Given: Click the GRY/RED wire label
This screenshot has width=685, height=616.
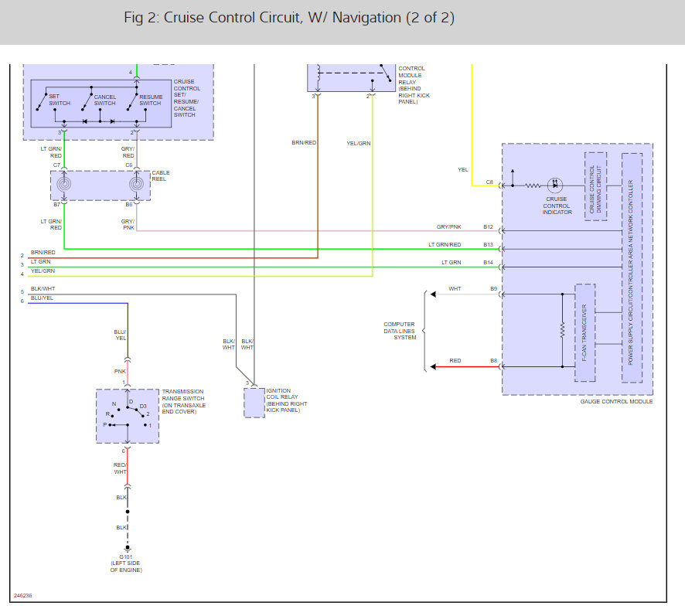Looking at the screenshot, I should pyautogui.click(x=128, y=152).
